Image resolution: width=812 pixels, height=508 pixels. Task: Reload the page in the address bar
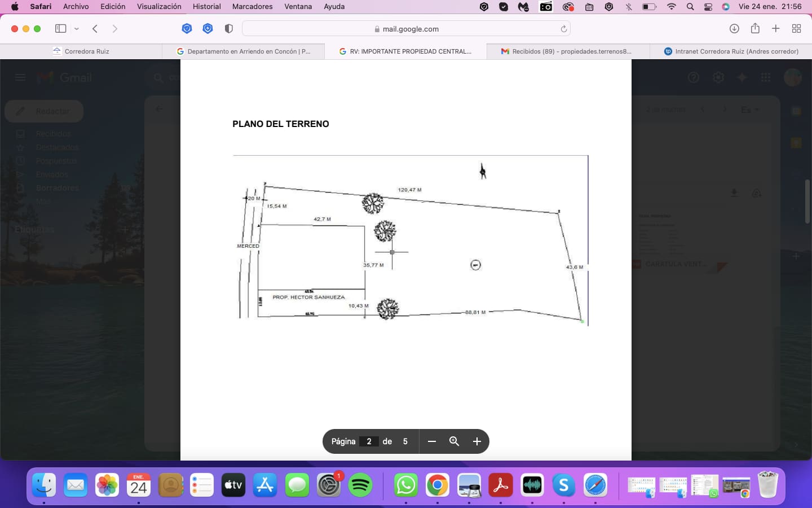(563, 29)
